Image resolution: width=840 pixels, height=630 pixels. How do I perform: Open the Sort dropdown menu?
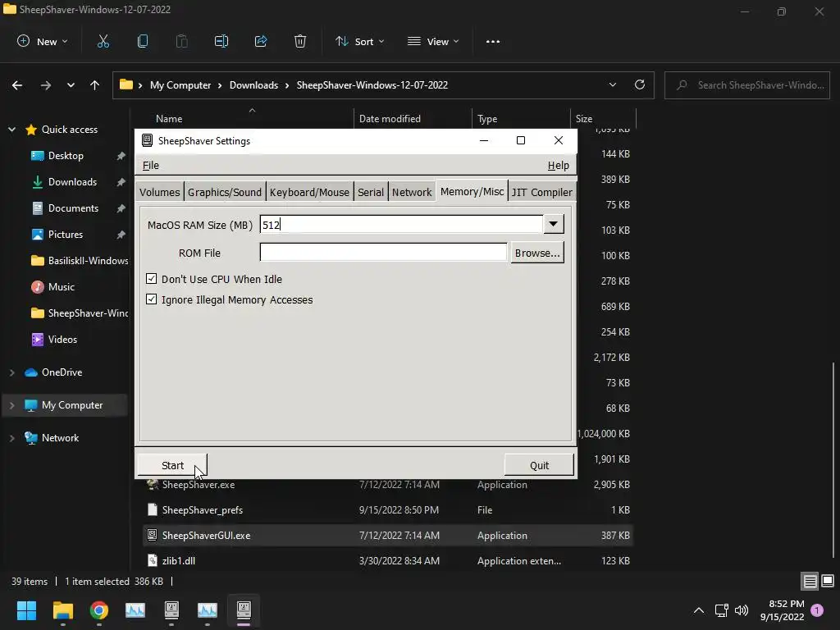(x=360, y=41)
